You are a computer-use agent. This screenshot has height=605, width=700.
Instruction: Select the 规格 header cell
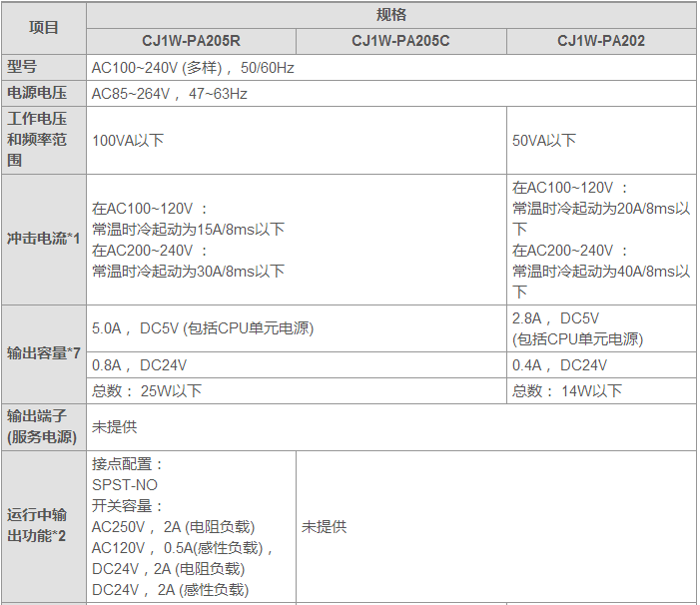tap(390, 15)
